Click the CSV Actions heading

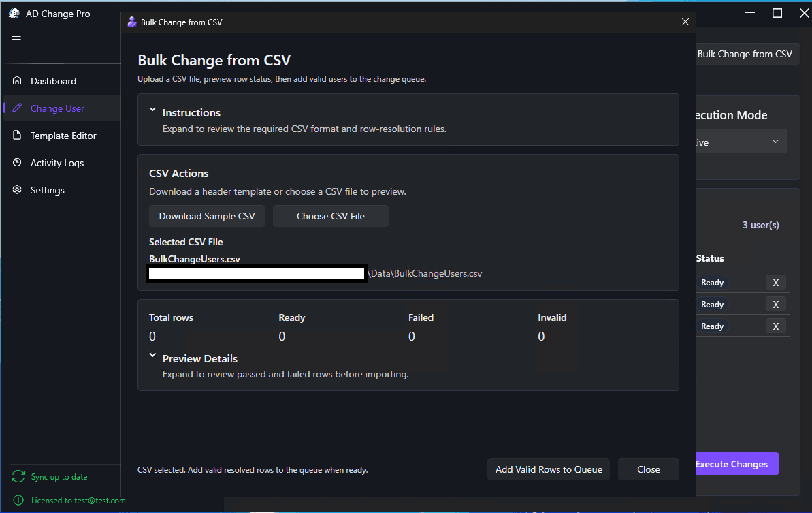pyautogui.click(x=178, y=173)
